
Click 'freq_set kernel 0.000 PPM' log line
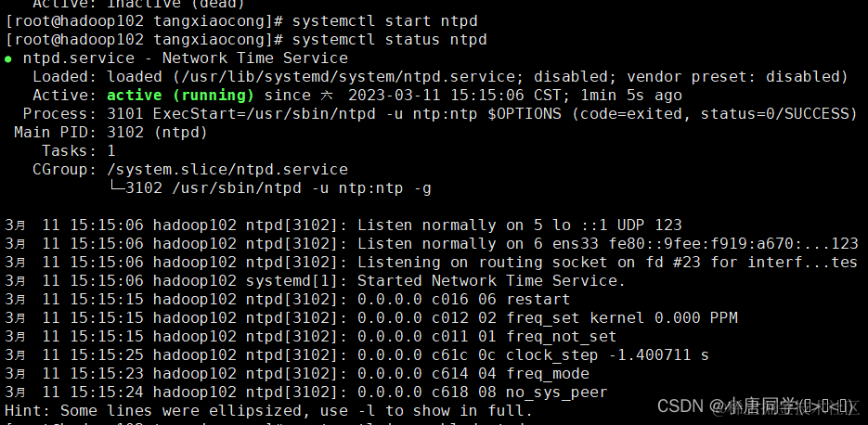(x=371, y=318)
